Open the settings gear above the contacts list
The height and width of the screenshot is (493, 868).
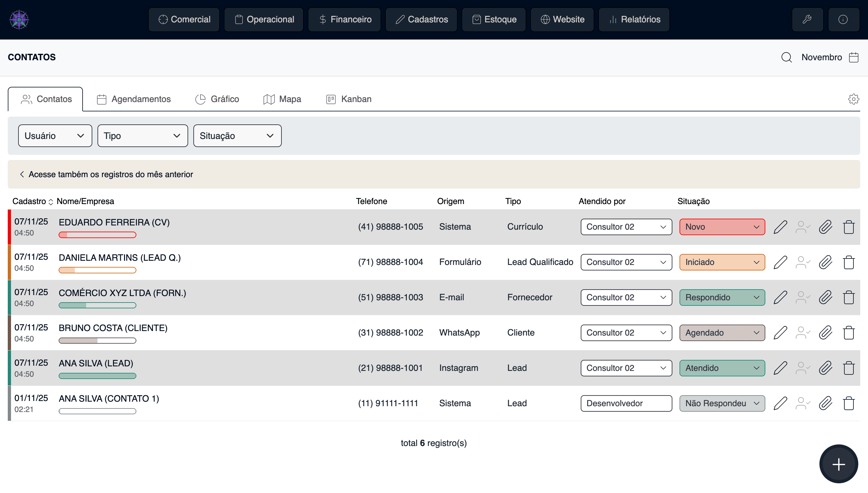pyautogui.click(x=853, y=99)
